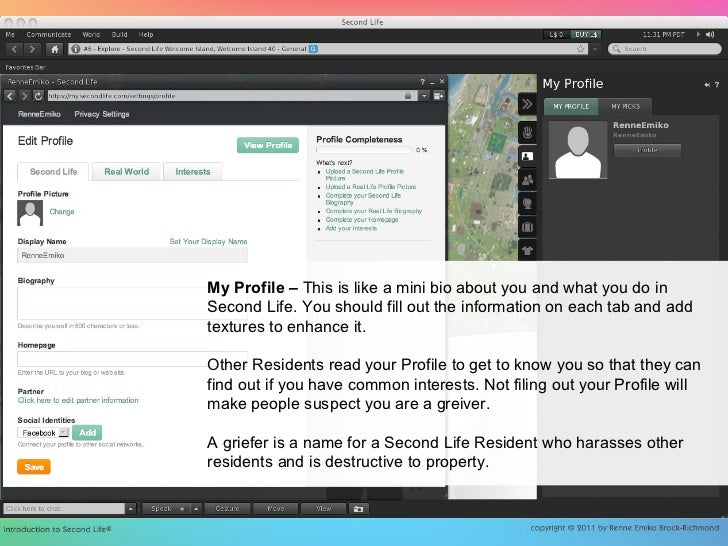Go back in the profile web browser
Viewport: 728px width, 546px height.
point(10,96)
